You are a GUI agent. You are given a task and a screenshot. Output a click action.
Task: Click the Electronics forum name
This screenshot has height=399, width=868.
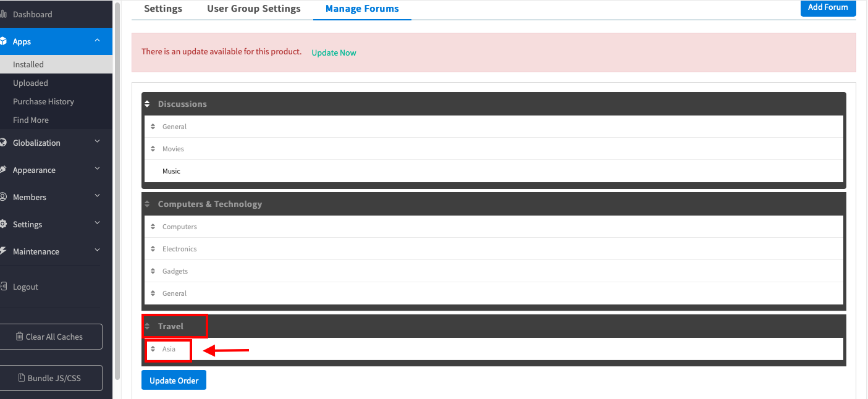[x=180, y=249]
